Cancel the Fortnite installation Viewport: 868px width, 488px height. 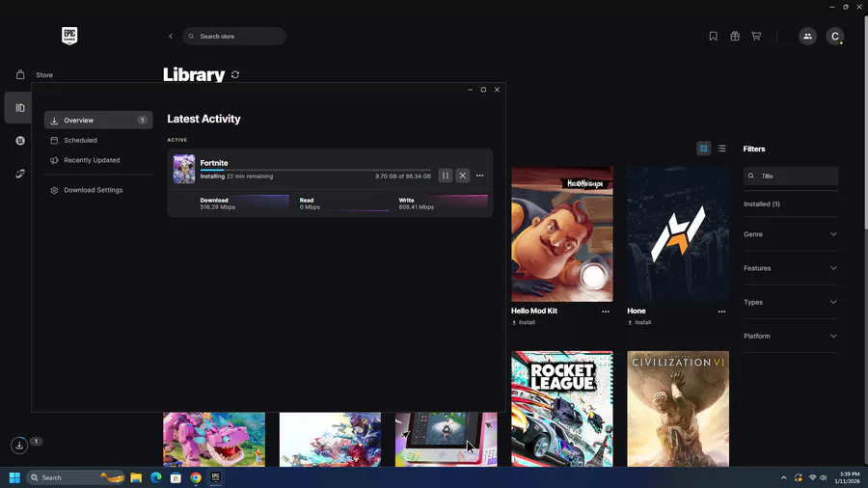click(x=462, y=176)
